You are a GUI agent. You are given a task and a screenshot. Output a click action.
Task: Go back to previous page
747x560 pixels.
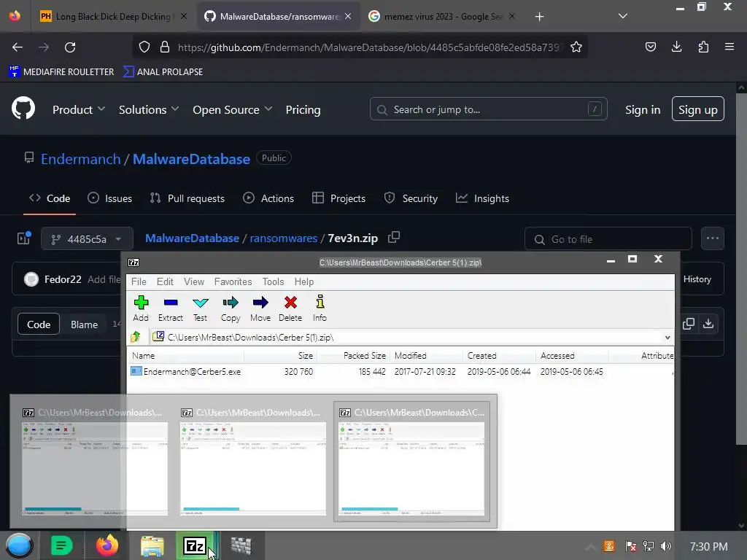pos(18,47)
